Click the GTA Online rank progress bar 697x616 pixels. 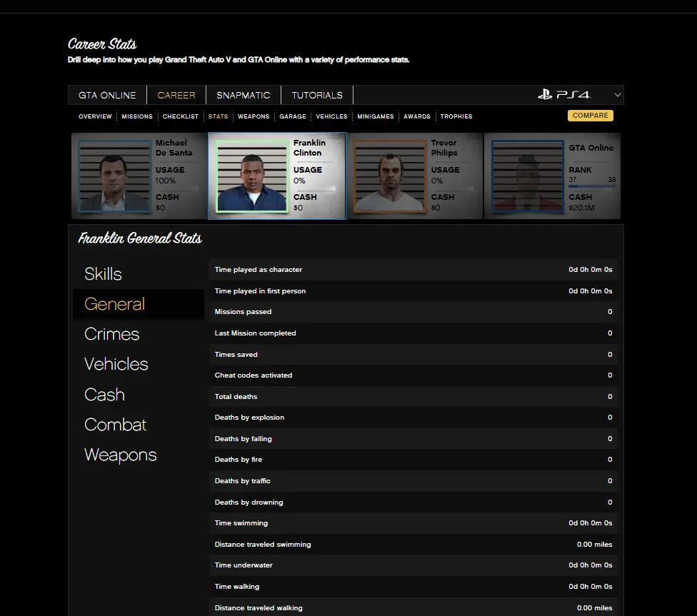pyautogui.click(x=592, y=187)
